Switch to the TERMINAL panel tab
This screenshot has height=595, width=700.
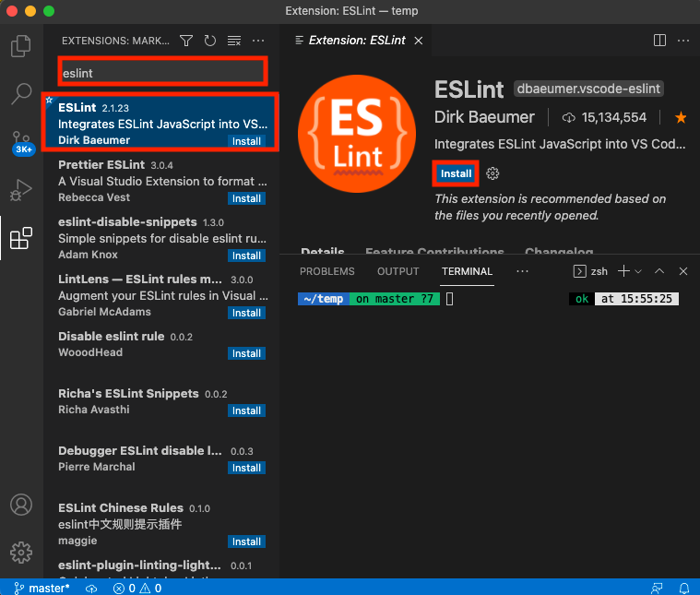[x=467, y=271]
